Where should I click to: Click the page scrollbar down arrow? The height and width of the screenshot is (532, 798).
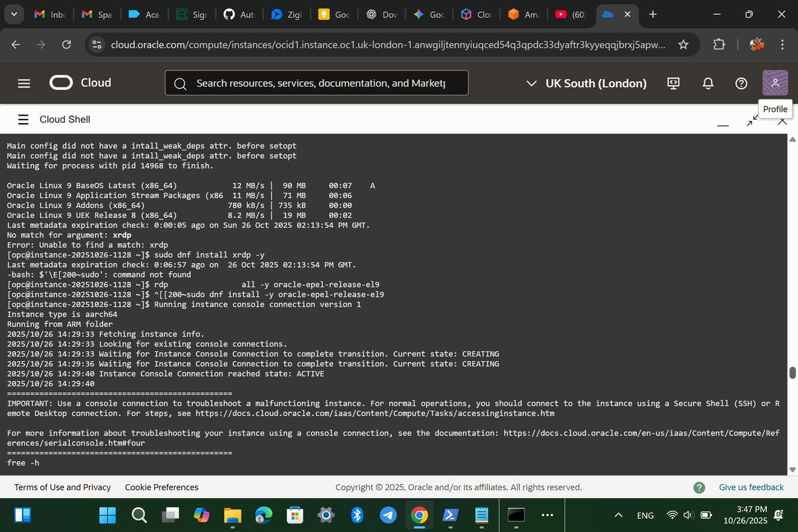coord(792,470)
